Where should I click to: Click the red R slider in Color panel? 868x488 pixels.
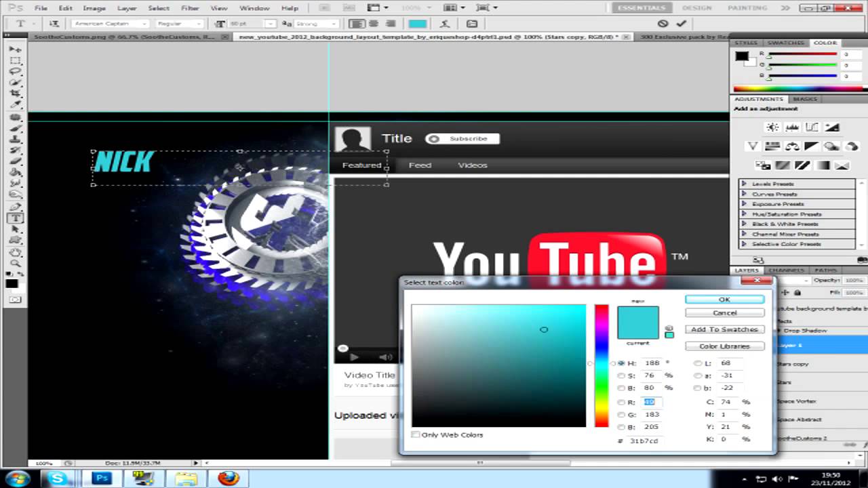coord(802,54)
